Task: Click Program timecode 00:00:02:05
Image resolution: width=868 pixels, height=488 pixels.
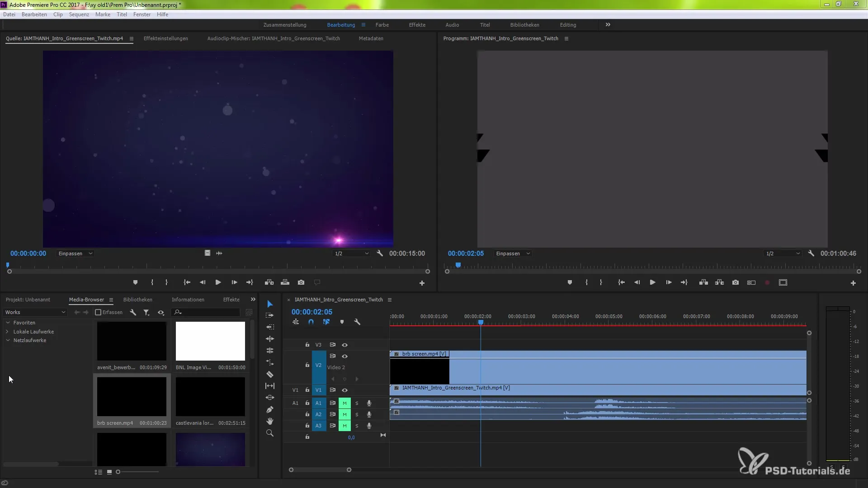Action: (x=466, y=253)
